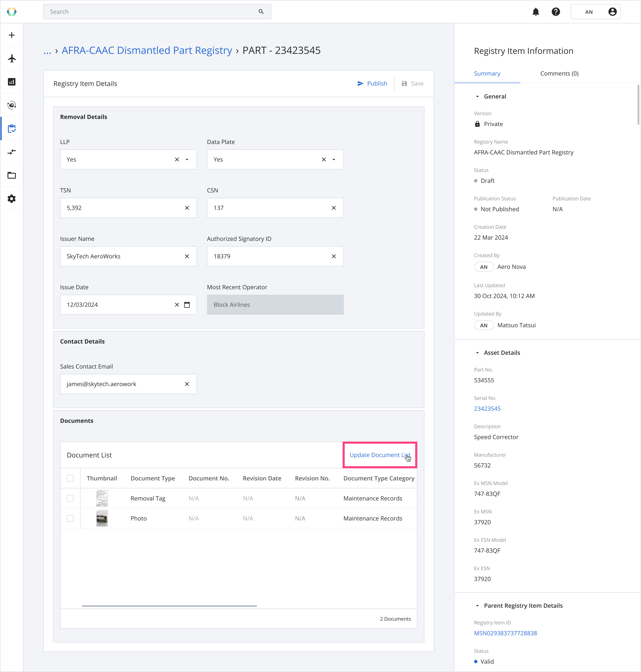Toggle the select-all documents header checkbox
The image size is (641, 672).
70,478
